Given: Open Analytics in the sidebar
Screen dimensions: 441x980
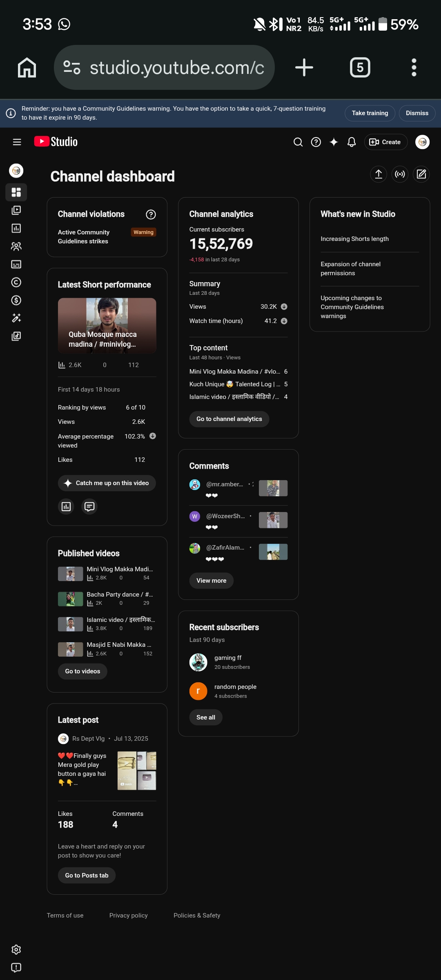Looking at the screenshot, I should click(x=16, y=228).
